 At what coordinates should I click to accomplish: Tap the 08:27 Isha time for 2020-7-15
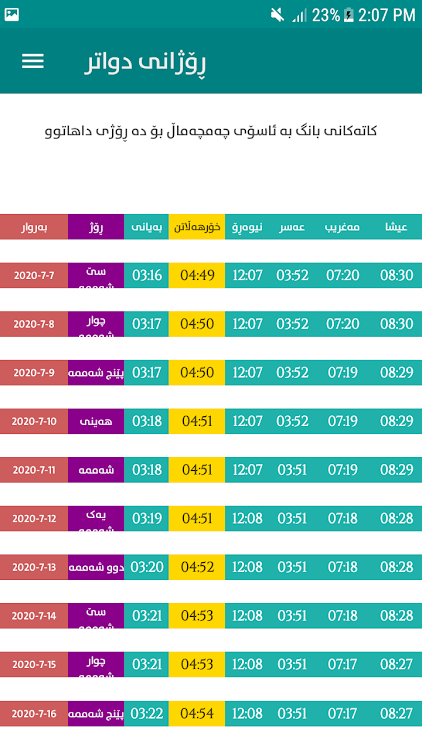pyautogui.click(x=396, y=664)
